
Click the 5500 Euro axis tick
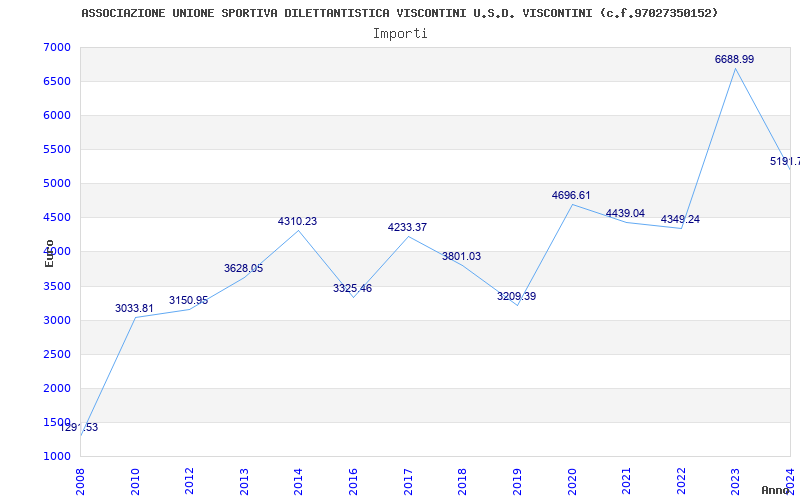tap(57, 149)
